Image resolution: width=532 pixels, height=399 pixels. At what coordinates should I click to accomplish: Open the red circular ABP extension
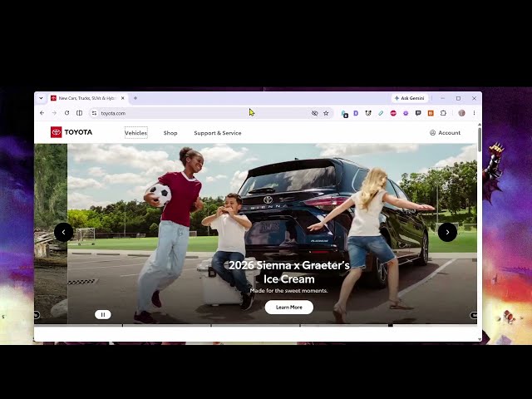pyautogui.click(x=393, y=113)
